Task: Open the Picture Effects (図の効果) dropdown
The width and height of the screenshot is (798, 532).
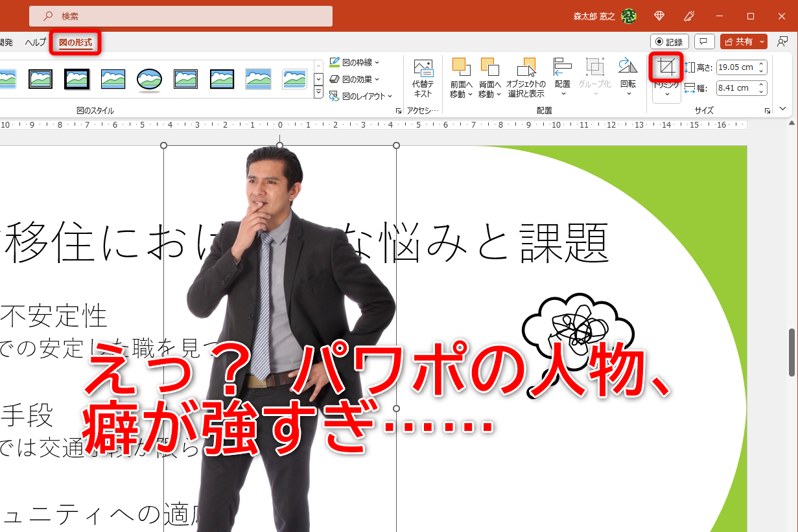Action: click(354, 79)
